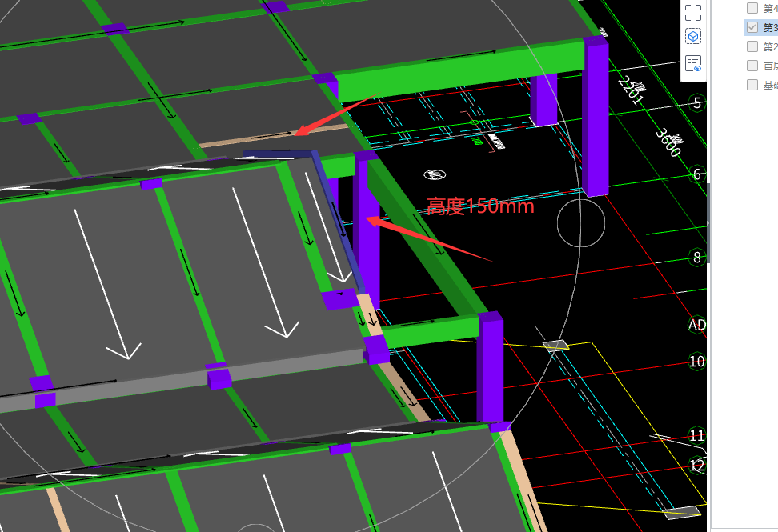This screenshot has height=532, width=778.
Task: Click the full-screen view bracket icon
Action: (692, 12)
